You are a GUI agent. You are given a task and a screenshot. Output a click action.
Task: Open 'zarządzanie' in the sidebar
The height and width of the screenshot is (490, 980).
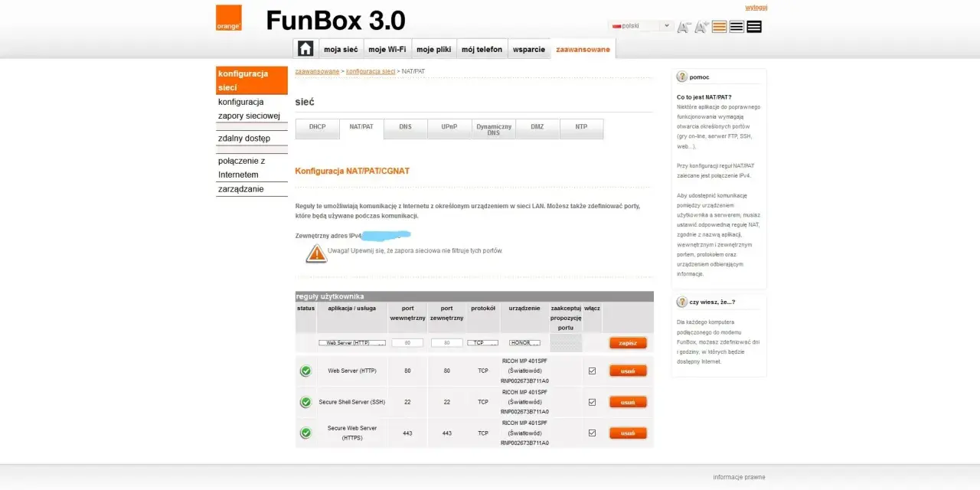[252, 189]
